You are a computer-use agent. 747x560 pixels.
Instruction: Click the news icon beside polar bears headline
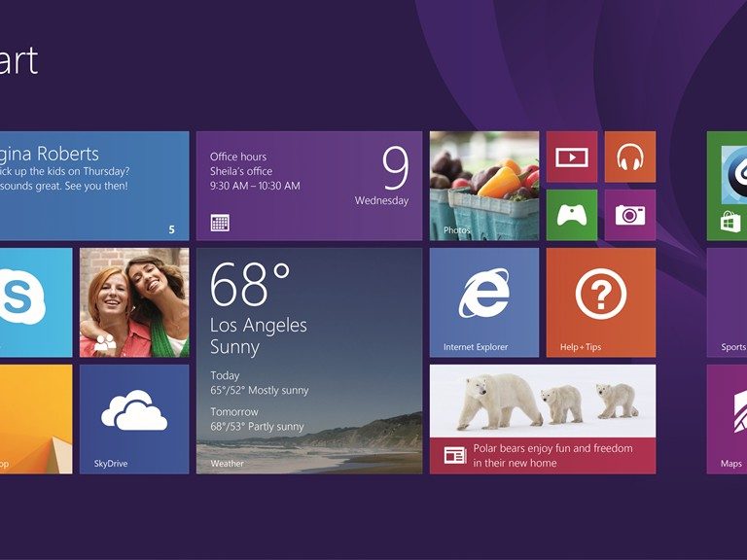[455, 455]
